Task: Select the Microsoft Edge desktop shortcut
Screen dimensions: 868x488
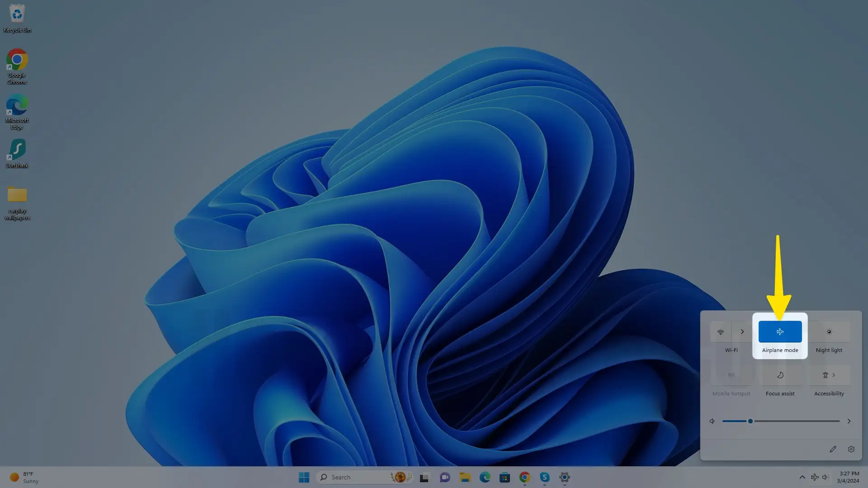Action: (x=17, y=112)
